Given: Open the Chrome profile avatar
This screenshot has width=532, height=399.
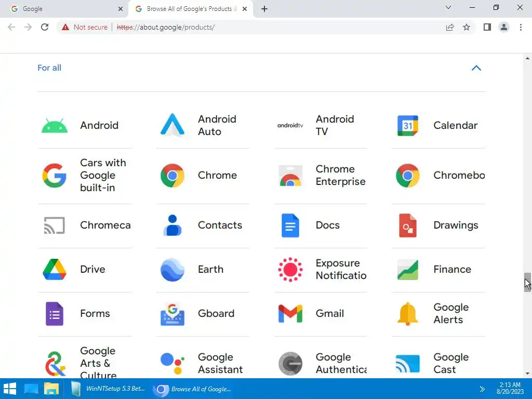Looking at the screenshot, I should 504,27.
